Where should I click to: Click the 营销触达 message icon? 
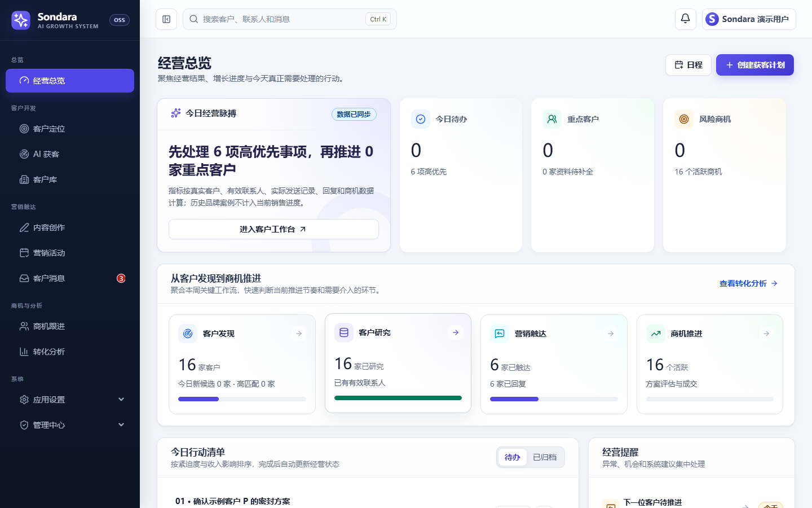coord(500,334)
